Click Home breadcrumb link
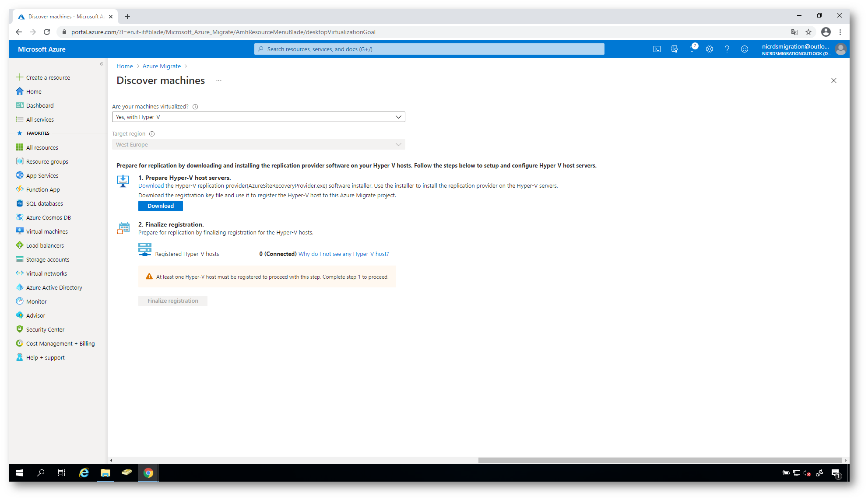The height and width of the screenshot is (500, 868). [125, 66]
